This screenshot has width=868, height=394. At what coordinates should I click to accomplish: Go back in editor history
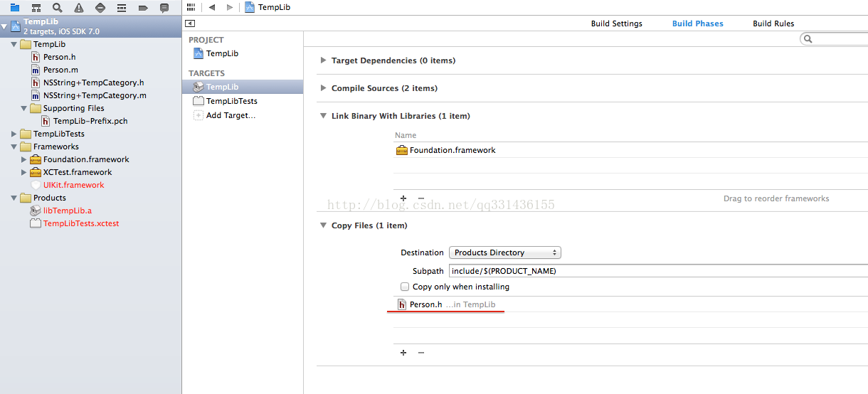pyautogui.click(x=212, y=7)
